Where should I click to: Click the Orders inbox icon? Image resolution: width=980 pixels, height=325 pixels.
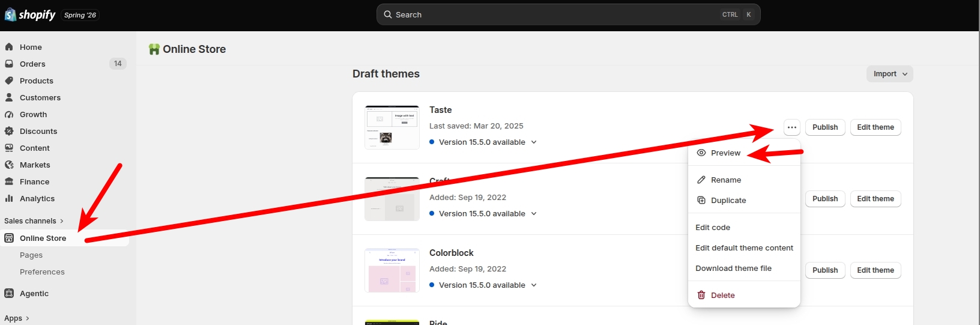click(9, 64)
